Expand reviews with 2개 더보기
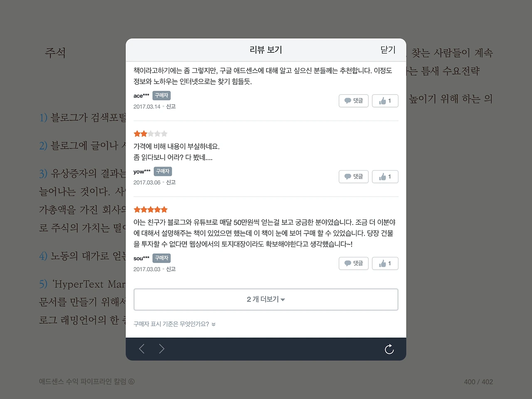Image resolution: width=532 pixels, height=399 pixels. [x=266, y=299]
